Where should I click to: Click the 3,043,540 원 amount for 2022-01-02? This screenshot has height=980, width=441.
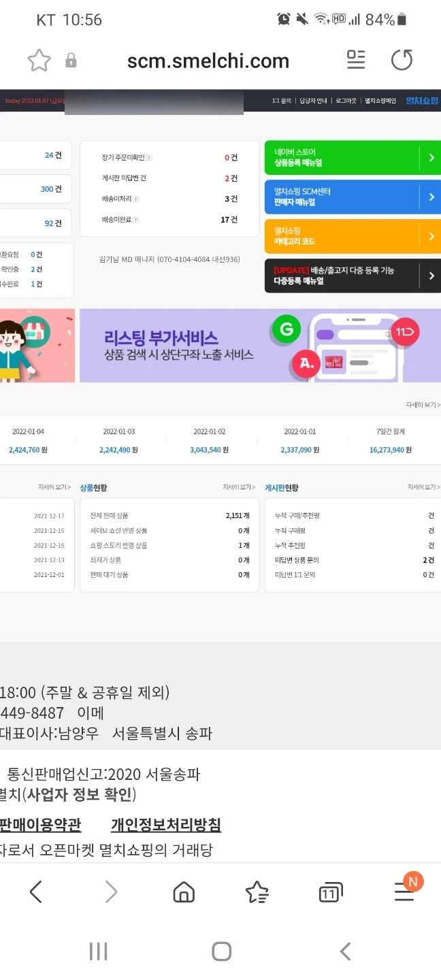[x=209, y=450]
